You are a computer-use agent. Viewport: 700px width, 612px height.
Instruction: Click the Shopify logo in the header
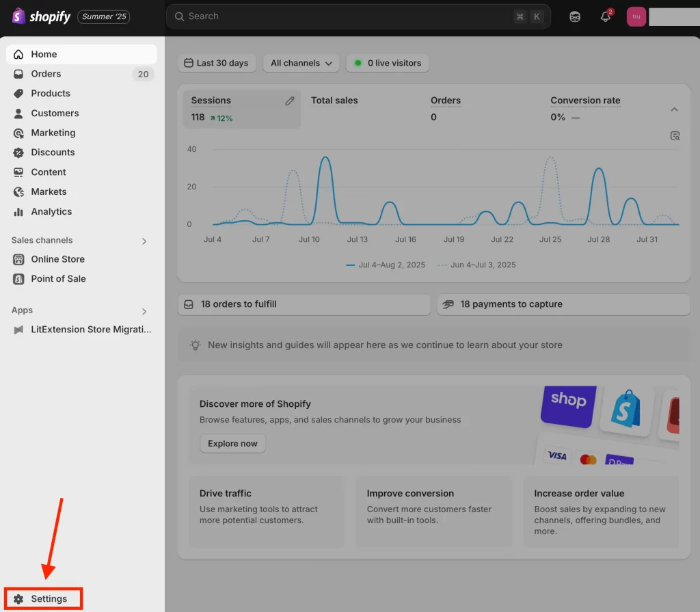point(40,16)
